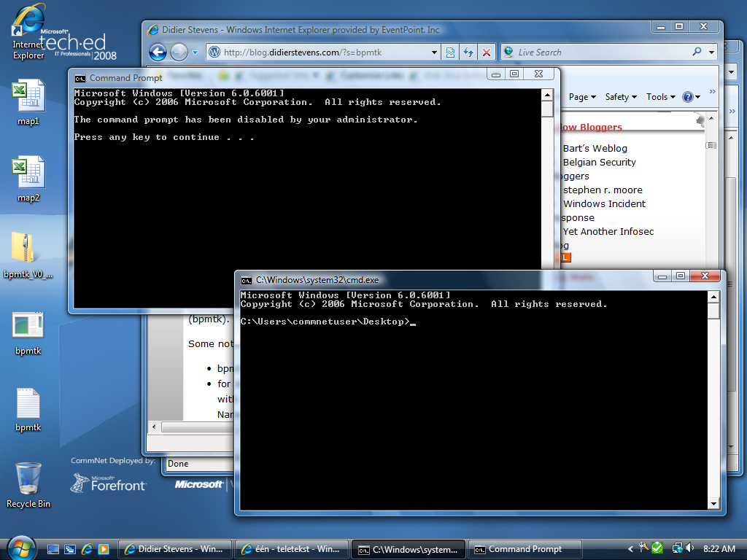Follow the Yet Another Infosec link
Viewport: 747px width, 560px height.
coord(608,231)
